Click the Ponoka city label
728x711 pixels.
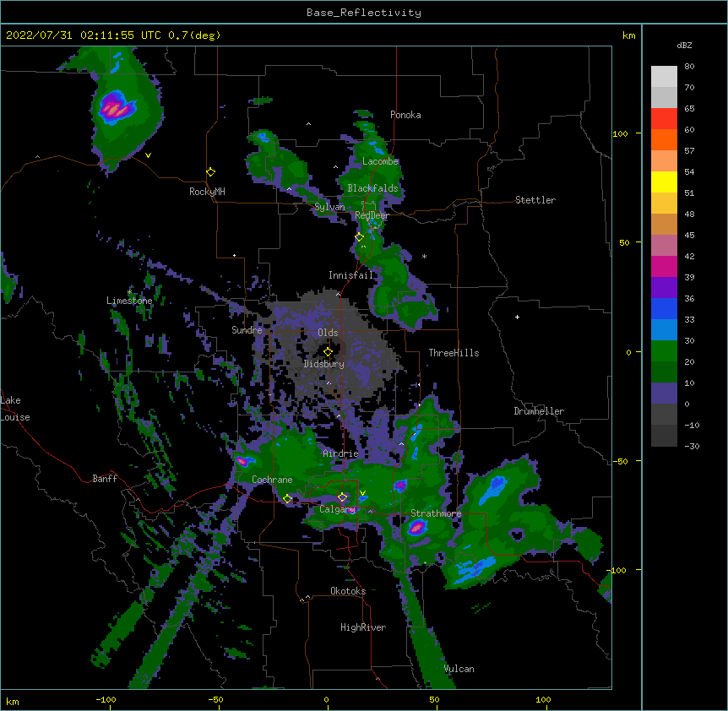pyautogui.click(x=405, y=115)
